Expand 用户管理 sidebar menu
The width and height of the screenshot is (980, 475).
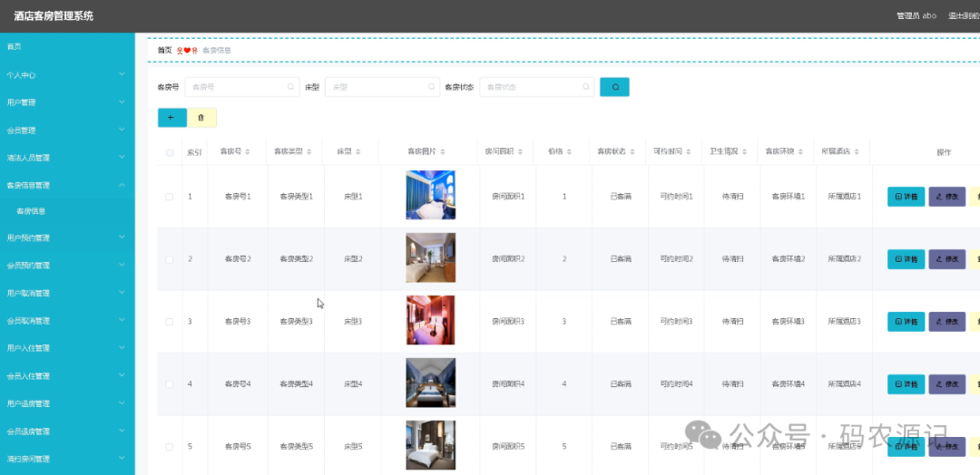pyautogui.click(x=67, y=102)
